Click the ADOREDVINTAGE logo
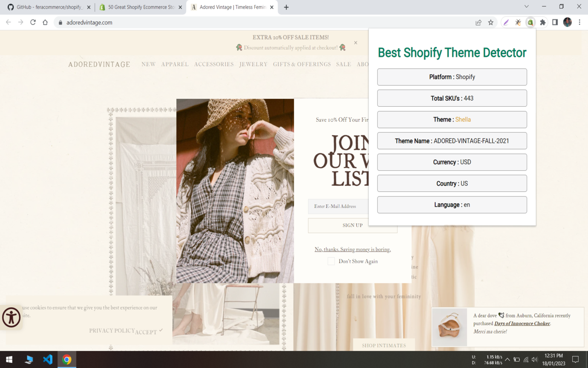The height and width of the screenshot is (368, 588). [99, 64]
